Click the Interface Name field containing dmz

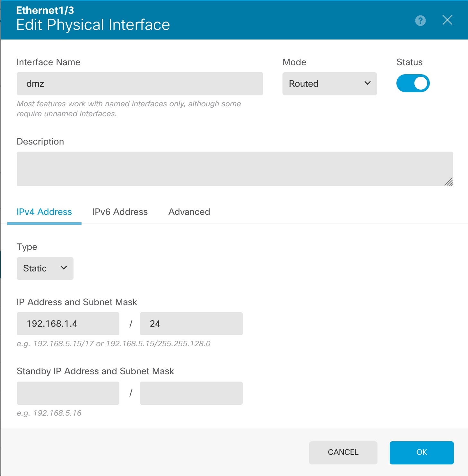click(x=140, y=84)
